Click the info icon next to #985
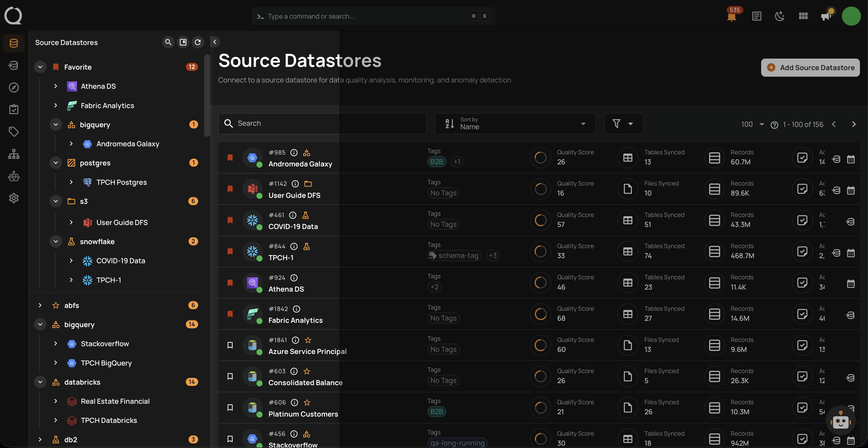This screenshot has height=448, width=868. 294,153
